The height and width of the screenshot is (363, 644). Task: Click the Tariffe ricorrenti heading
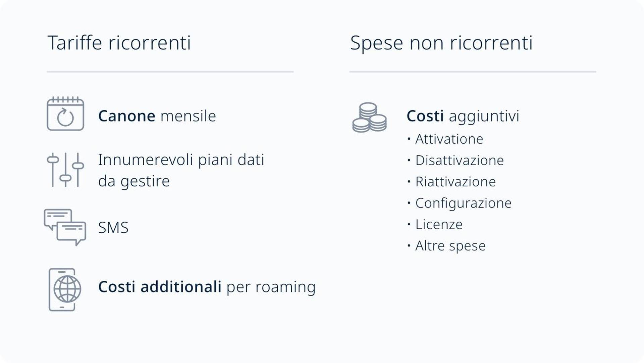pos(119,43)
